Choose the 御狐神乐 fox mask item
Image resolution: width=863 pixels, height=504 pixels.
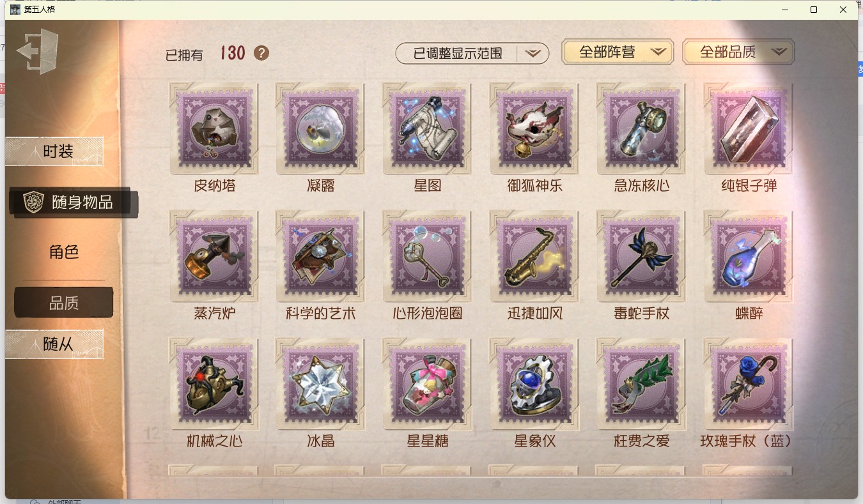pyautogui.click(x=534, y=128)
